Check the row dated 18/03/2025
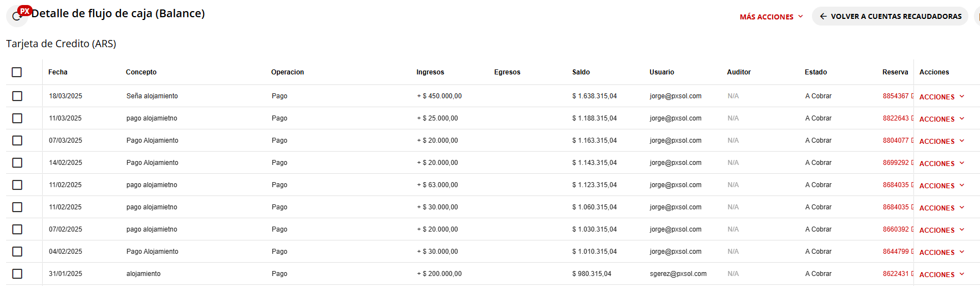Screen dimensions: 980x286 coord(17,96)
